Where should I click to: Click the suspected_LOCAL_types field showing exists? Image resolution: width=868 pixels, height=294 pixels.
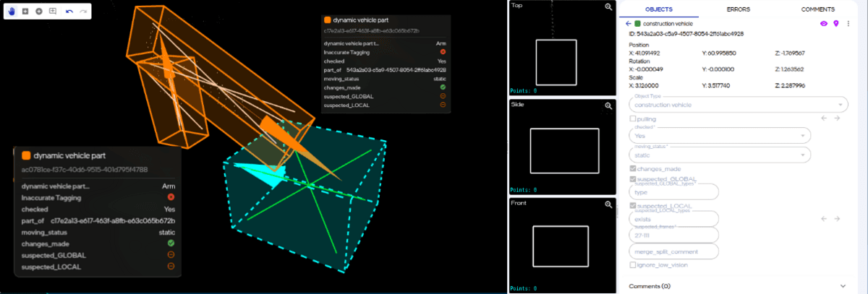(x=673, y=219)
